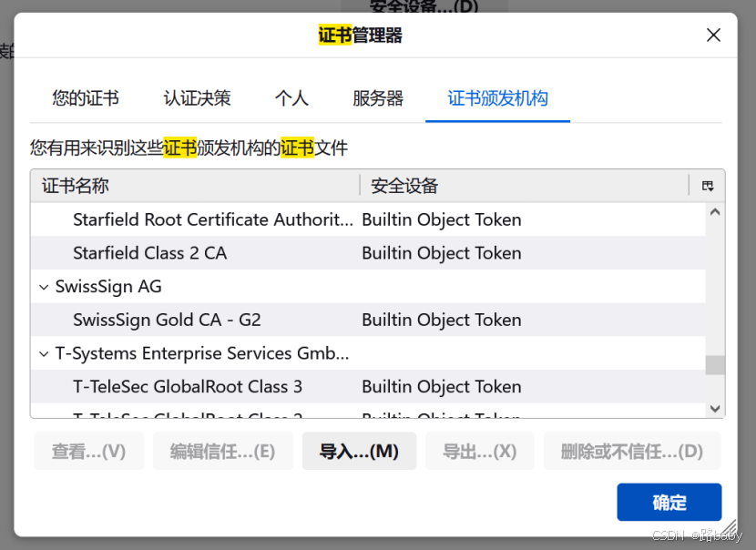Close the 证书管理器 dialog
Screen dimensions: 756x550
tap(713, 36)
